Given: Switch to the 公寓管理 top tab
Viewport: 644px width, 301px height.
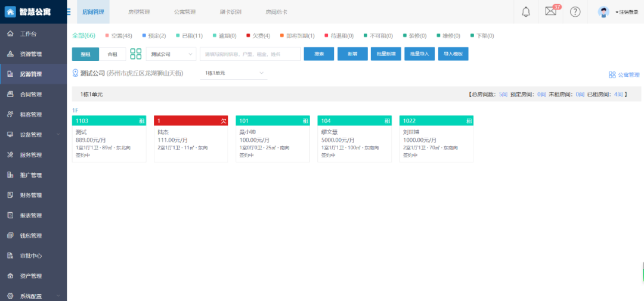Looking at the screenshot, I should pyautogui.click(x=185, y=12).
